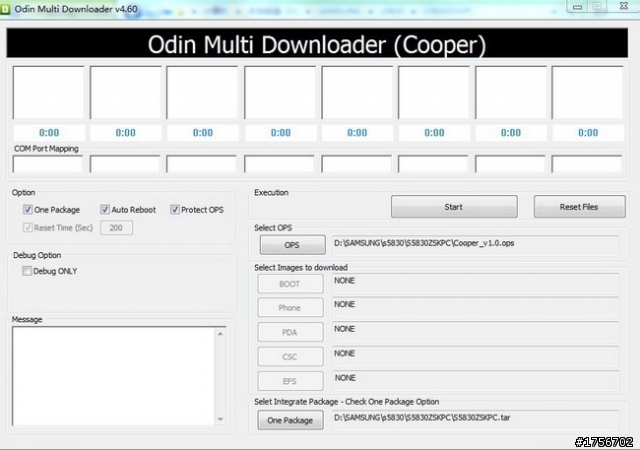Enable the Debug ONLY checkbox
Screen dimensions: 640x450
click(x=27, y=271)
